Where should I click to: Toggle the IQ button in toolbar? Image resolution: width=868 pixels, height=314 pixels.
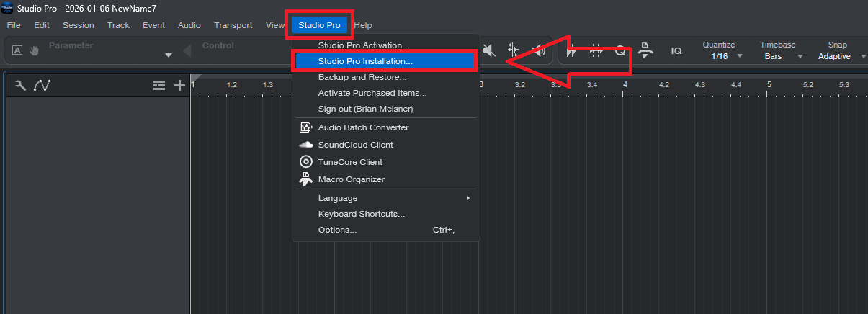(x=676, y=51)
